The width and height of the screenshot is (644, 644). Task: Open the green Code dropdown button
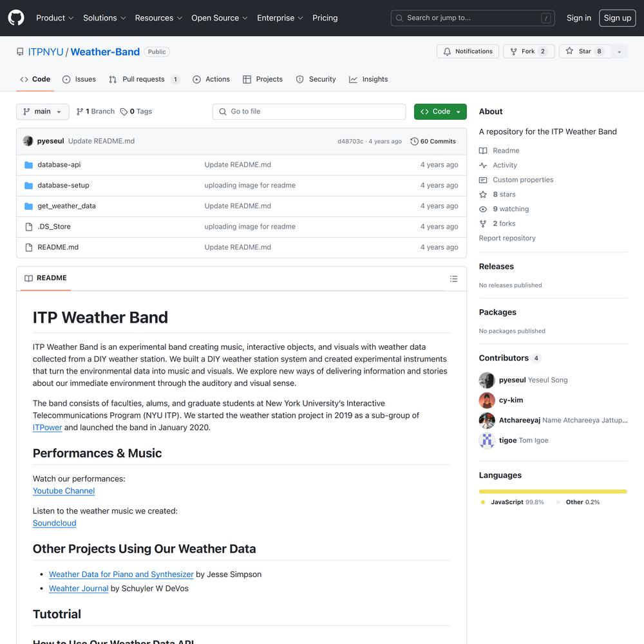(x=440, y=111)
